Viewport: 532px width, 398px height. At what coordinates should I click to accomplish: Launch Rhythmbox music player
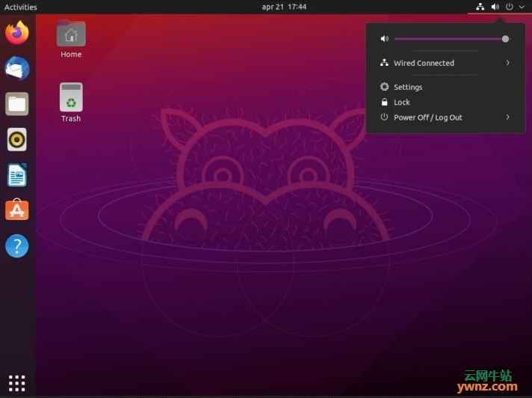17,140
